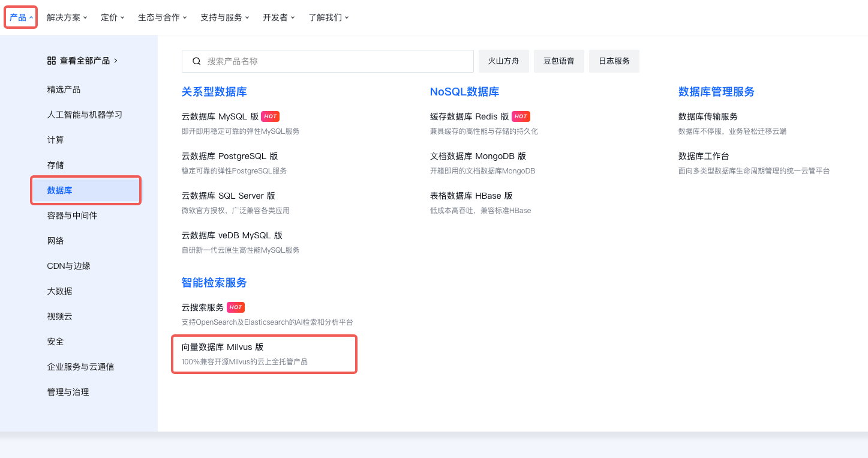
Task: Click the search magnifier icon
Action: point(197,61)
